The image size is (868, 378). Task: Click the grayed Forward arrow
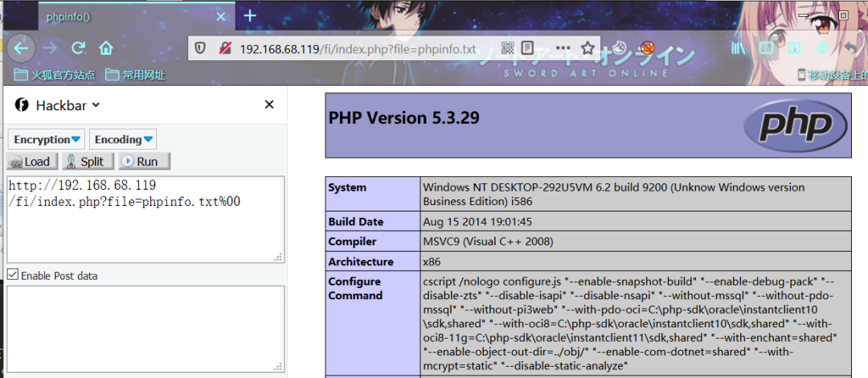pos(51,48)
